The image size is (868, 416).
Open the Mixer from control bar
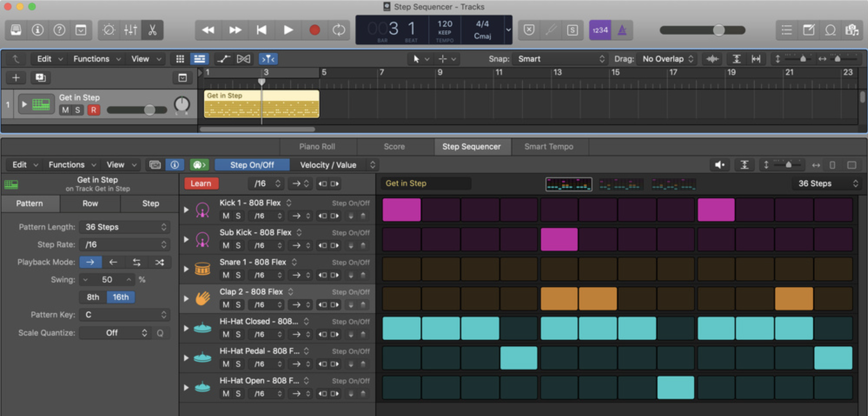[130, 30]
